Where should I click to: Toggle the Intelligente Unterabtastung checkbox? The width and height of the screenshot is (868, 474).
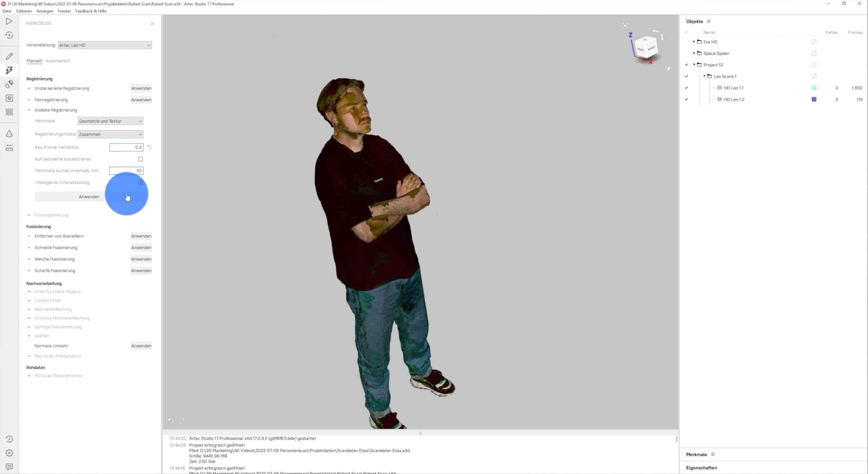point(140,182)
